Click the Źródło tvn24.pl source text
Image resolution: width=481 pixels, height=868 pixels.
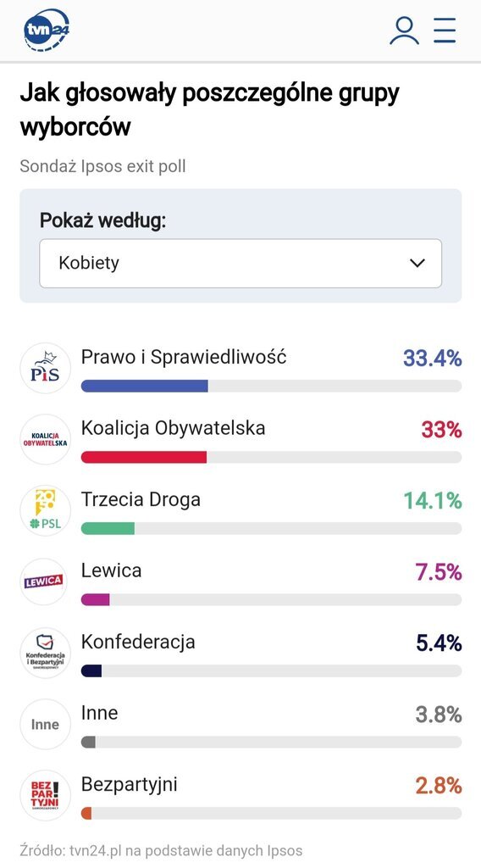tap(162, 849)
